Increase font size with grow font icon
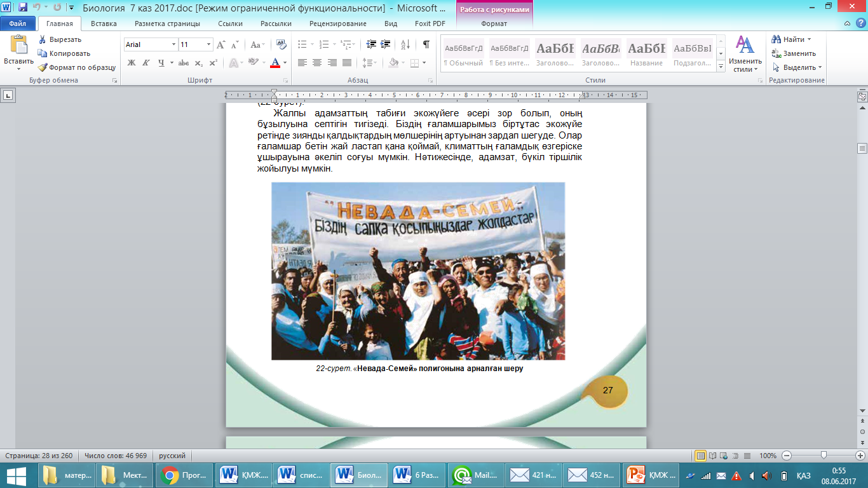 [x=221, y=44]
